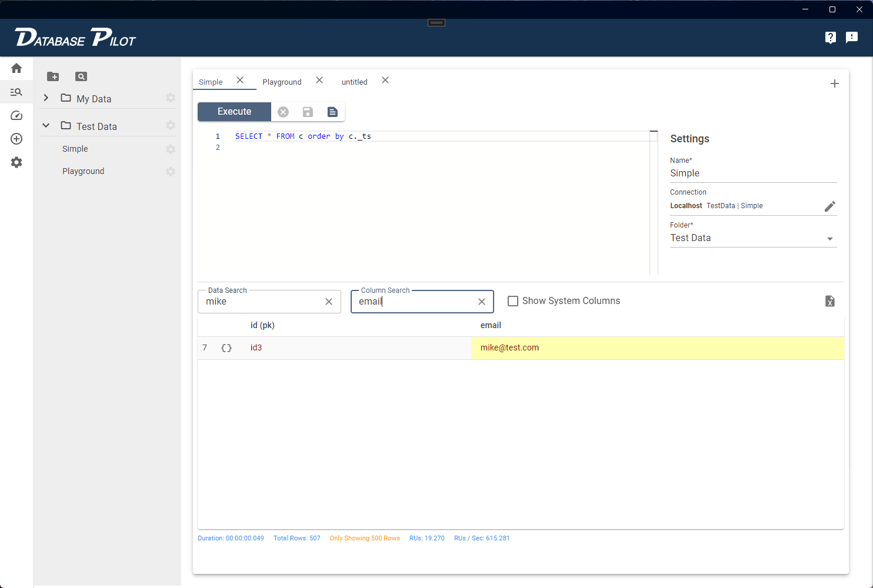Click the add connection plus-circle sidebar icon

coord(16,139)
